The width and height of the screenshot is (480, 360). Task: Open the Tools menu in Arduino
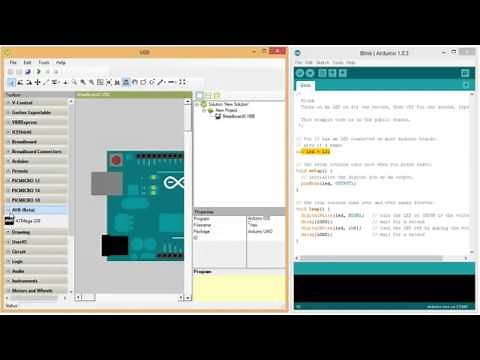338,62
